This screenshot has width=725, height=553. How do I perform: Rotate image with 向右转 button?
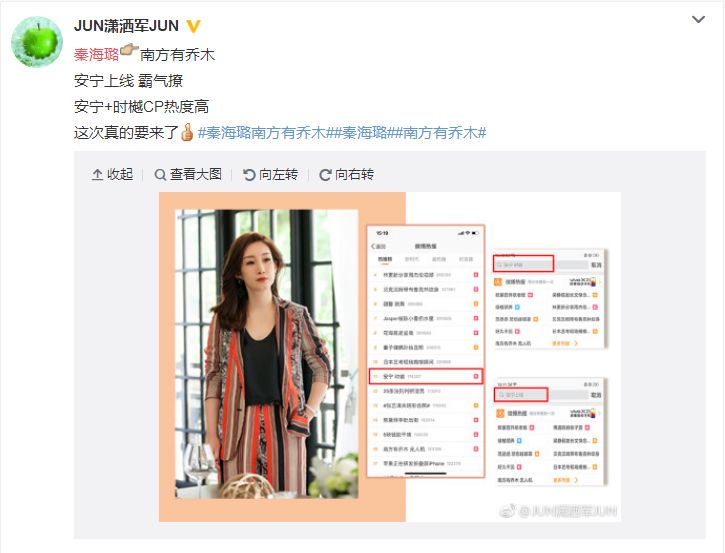tap(347, 174)
